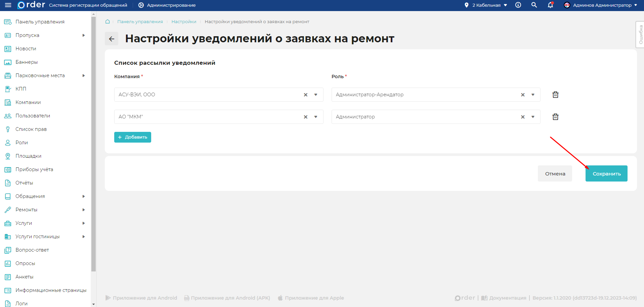The image size is (644, 307).
Task: Navigate to Настройки via the breadcrumb
Action: [x=184, y=21]
